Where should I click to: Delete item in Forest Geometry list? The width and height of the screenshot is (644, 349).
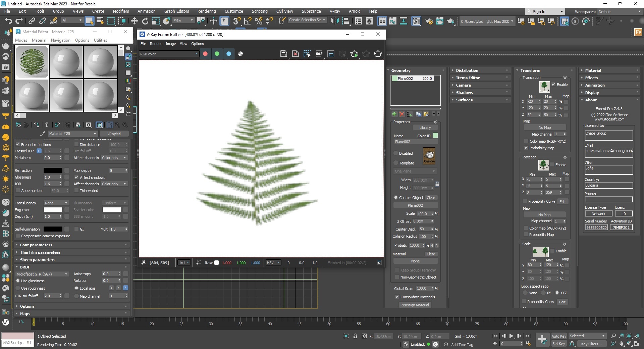tap(401, 114)
